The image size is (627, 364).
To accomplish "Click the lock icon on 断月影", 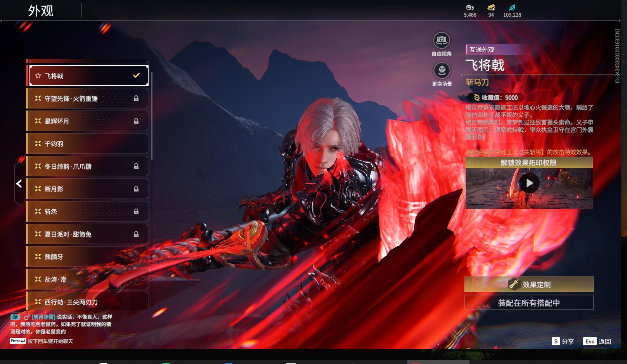I will [x=136, y=189].
